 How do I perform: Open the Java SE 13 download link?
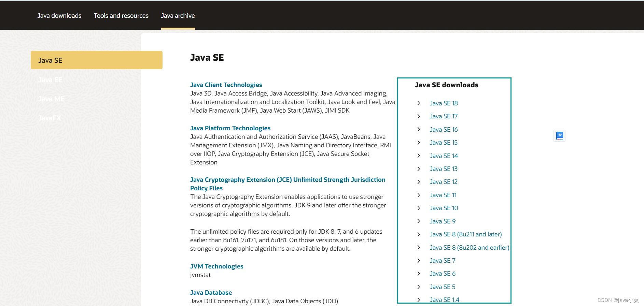point(444,169)
